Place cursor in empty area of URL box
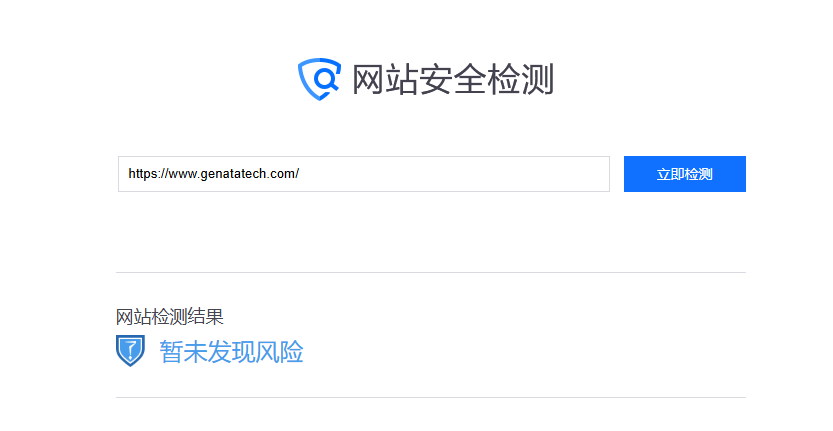Viewport: 833px width, 431px height. [x=454, y=174]
